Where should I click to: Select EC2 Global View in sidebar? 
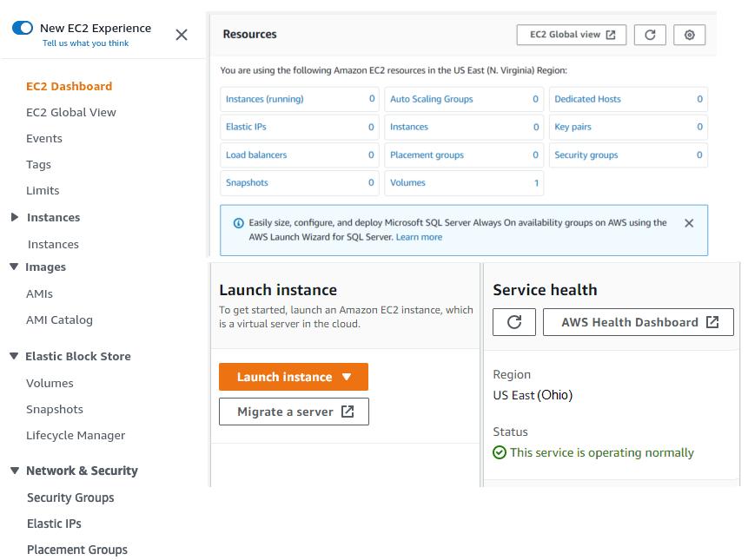point(71,112)
